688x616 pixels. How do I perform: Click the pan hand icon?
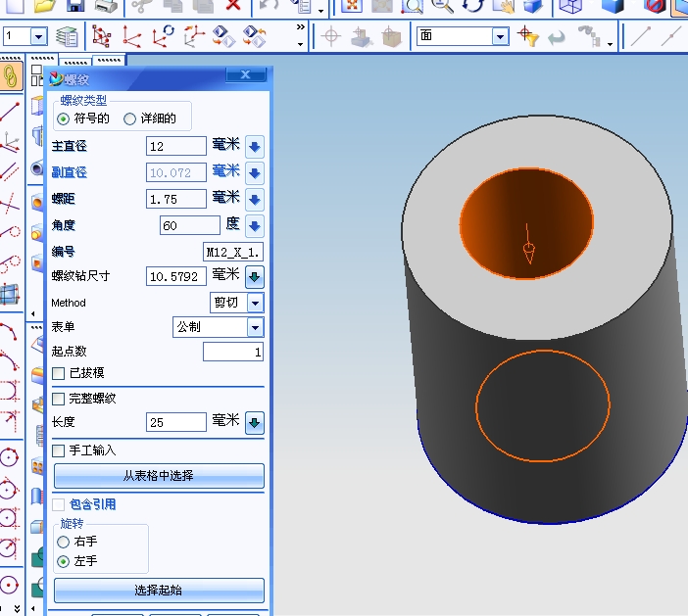[503, 6]
